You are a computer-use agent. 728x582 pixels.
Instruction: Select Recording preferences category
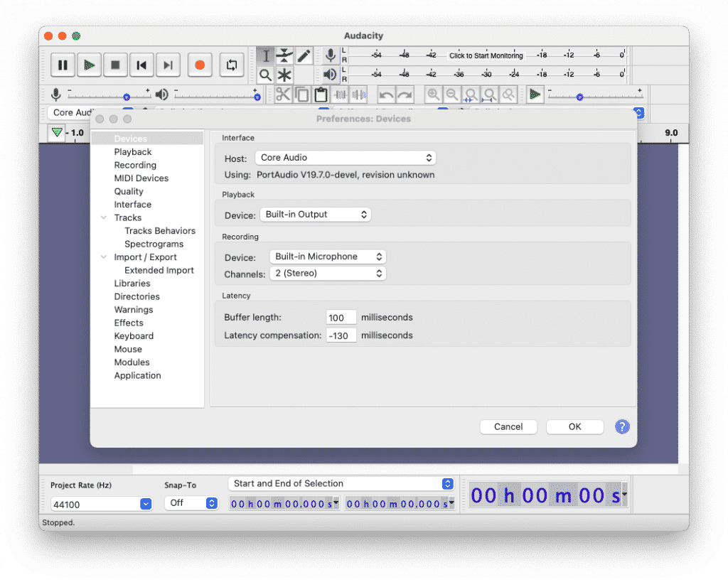(x=135, y=165)
